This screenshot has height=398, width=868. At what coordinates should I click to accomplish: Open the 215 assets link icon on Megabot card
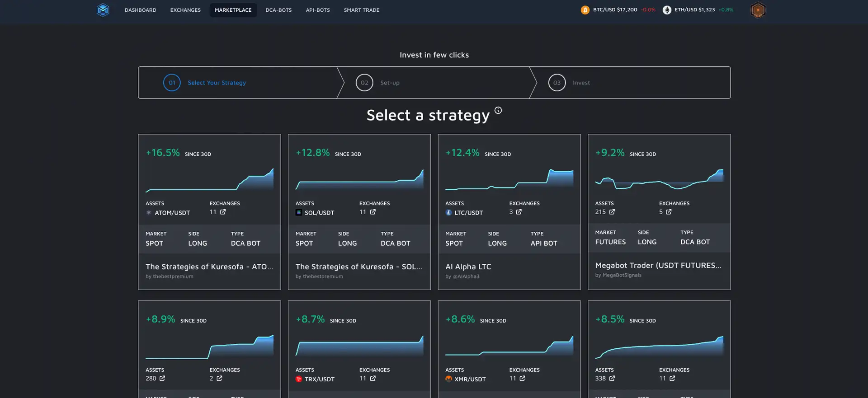pos(612,212)
